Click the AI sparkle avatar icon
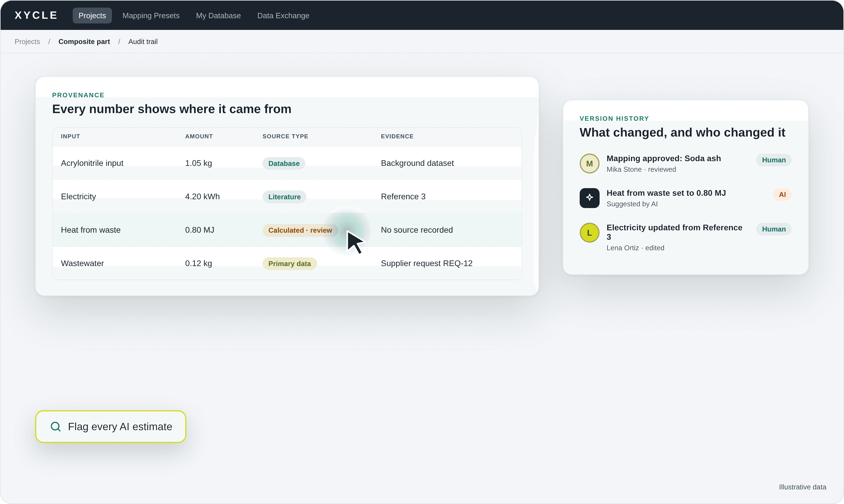Viewport: 844px width, 504px height. pyautogui.click(x=589, y=198)
